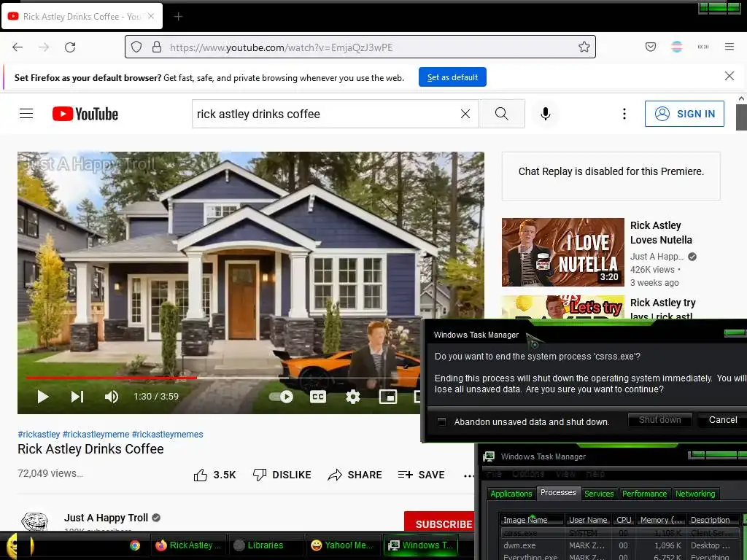Image resolution: width=747 pixels, height=560 pixels.
Task: Toggle closed captions CC button
Action: pos(318,397)
